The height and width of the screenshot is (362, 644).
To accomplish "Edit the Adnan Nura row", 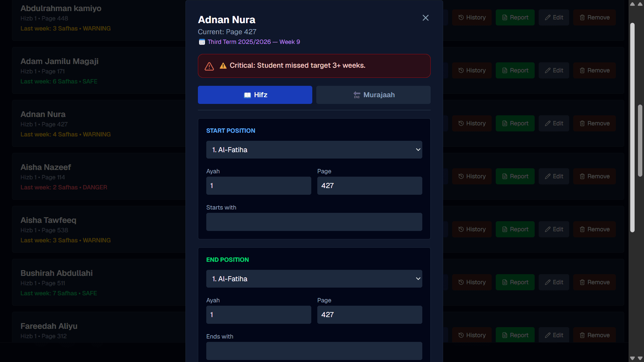I will coord(554,123).
